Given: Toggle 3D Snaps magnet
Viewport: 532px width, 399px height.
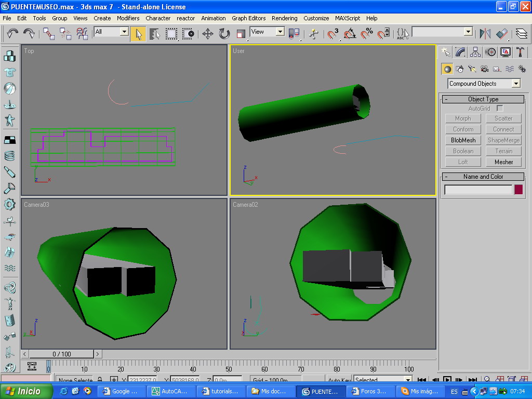Looking at the screenshot, I should pyautogui.click(x=333, y=34).
